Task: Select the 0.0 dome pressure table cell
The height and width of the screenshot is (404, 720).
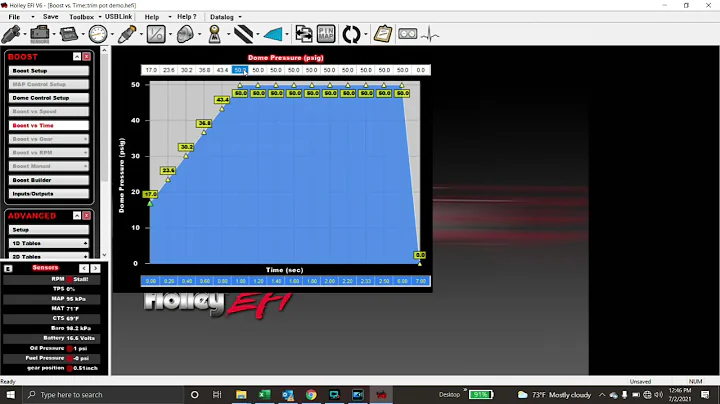Action: (x=421, y=70)
